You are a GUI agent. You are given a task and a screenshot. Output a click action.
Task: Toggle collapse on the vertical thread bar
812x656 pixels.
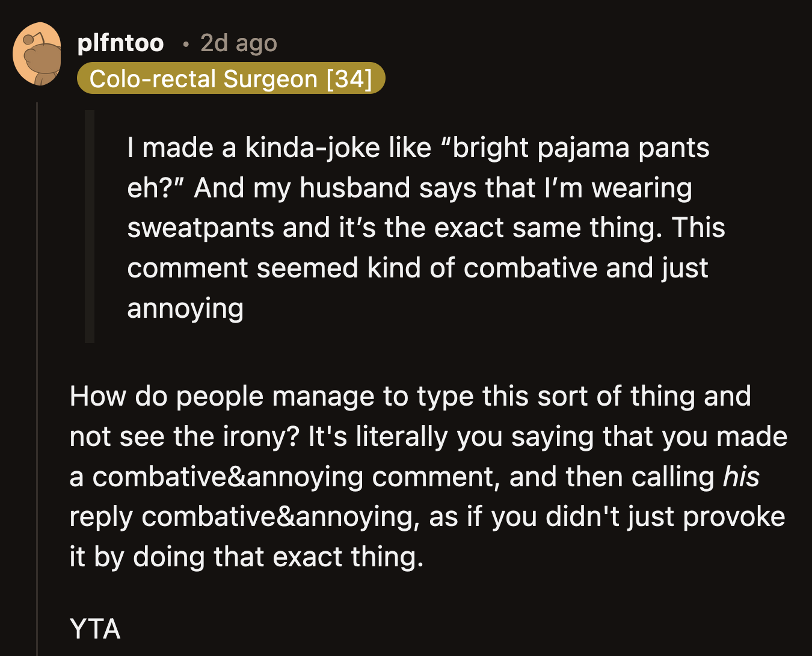tap(37, 361)
